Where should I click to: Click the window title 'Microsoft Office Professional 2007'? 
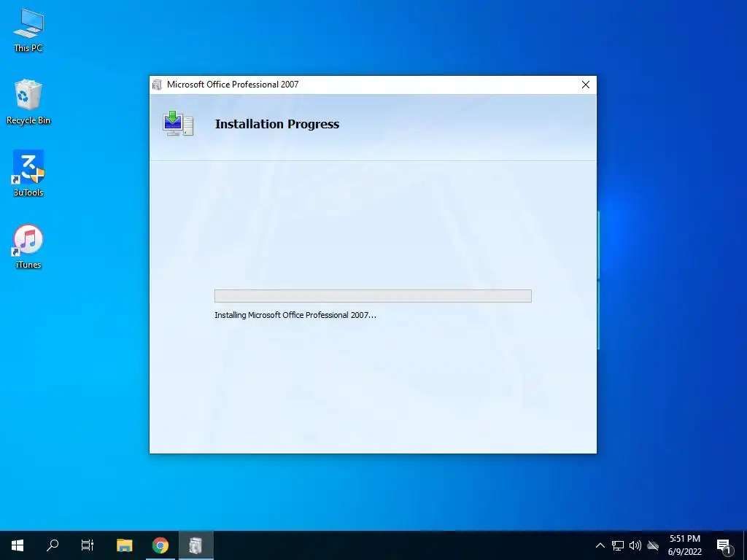233,85
